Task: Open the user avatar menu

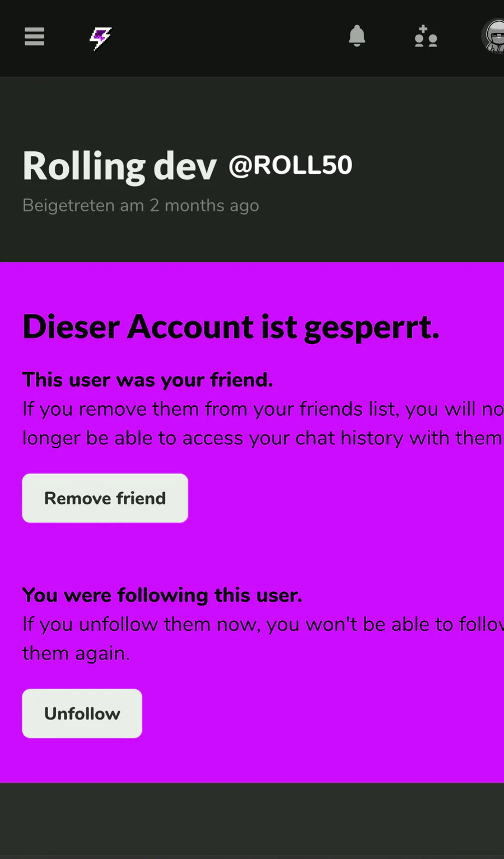Action: (x=493, y=36)
